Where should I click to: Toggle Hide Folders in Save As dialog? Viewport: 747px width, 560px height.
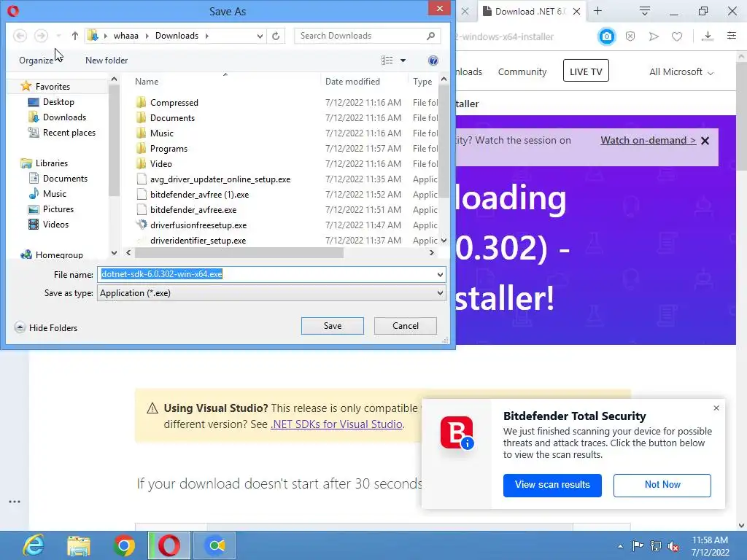(46, 327)
